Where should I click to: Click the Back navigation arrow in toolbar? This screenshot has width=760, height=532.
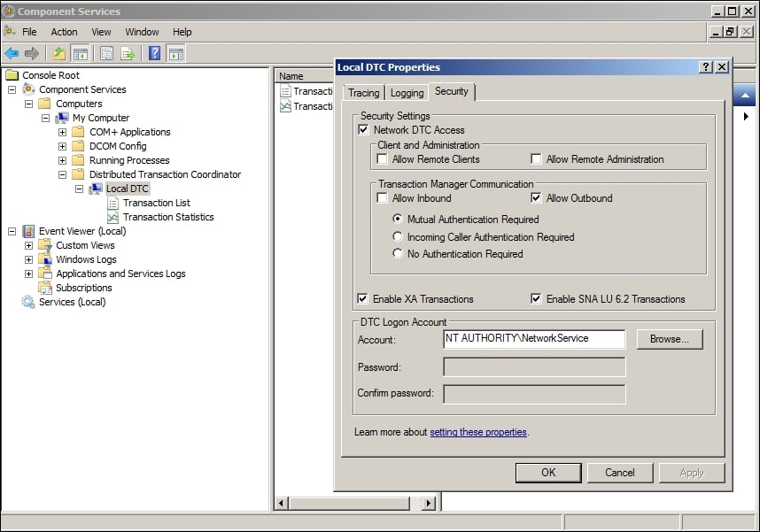click(11, 53)
